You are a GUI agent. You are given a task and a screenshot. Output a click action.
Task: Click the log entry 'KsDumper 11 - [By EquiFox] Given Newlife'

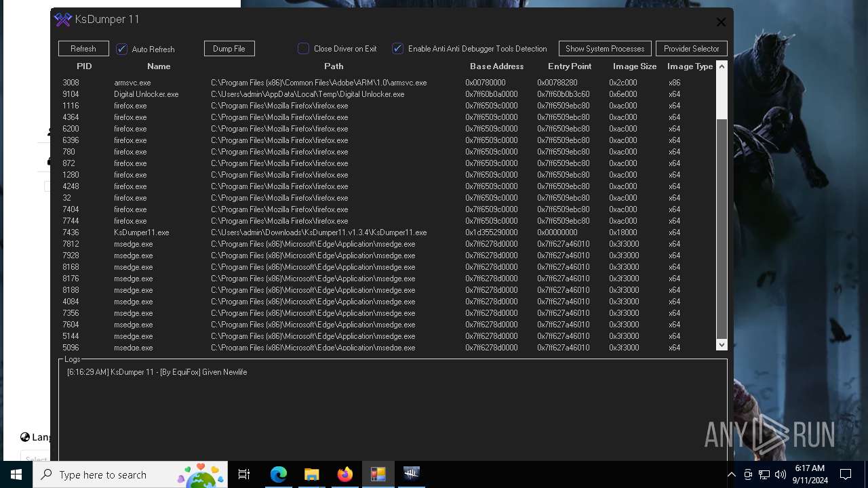tap(157, 372)
